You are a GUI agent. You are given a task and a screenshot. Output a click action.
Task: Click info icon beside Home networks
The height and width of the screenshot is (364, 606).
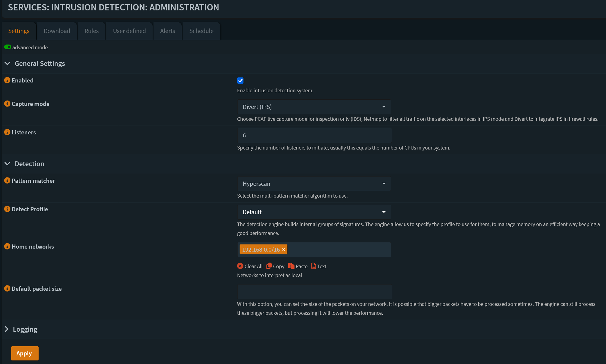[7, 247]
